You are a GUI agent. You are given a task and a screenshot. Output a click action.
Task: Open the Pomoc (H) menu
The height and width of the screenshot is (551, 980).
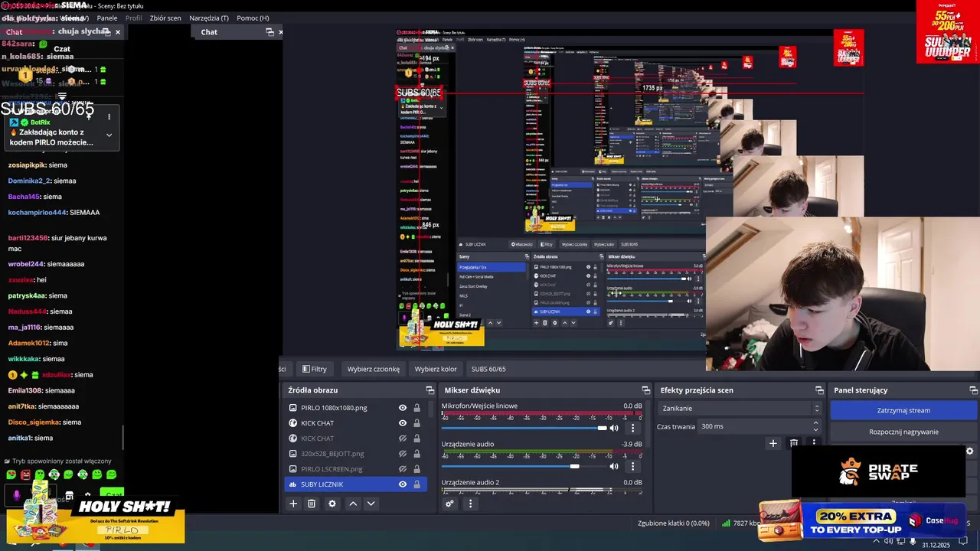(x=253, y=18)
